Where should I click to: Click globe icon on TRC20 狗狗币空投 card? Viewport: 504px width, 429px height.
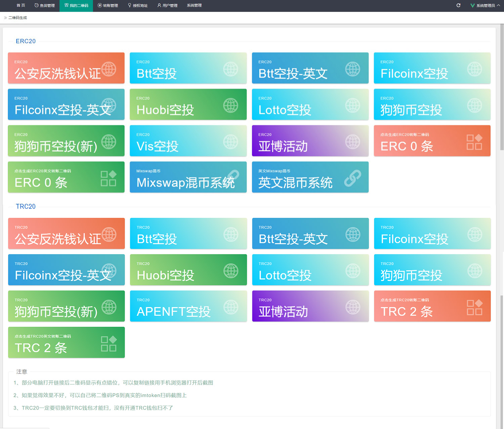pos(475,271)
